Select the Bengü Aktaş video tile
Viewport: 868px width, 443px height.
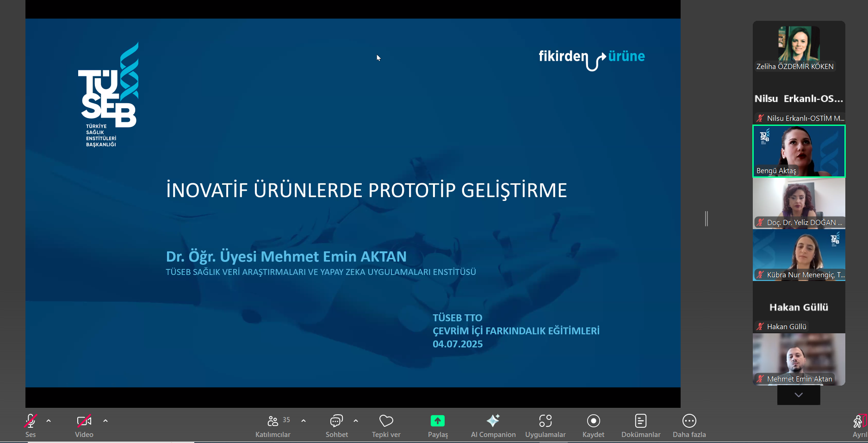[799, 151]
